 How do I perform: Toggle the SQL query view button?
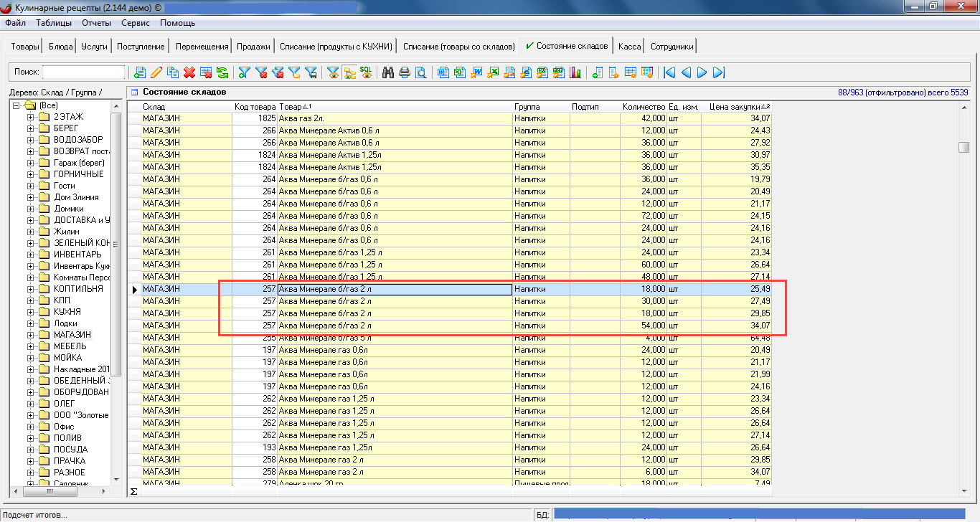pyautogui.click(x=366, y=72)
